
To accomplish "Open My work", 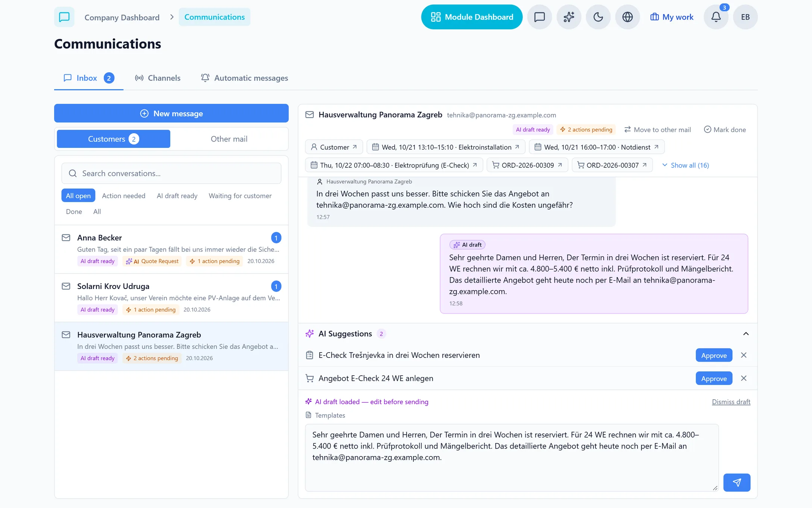I will coord(672,17).
